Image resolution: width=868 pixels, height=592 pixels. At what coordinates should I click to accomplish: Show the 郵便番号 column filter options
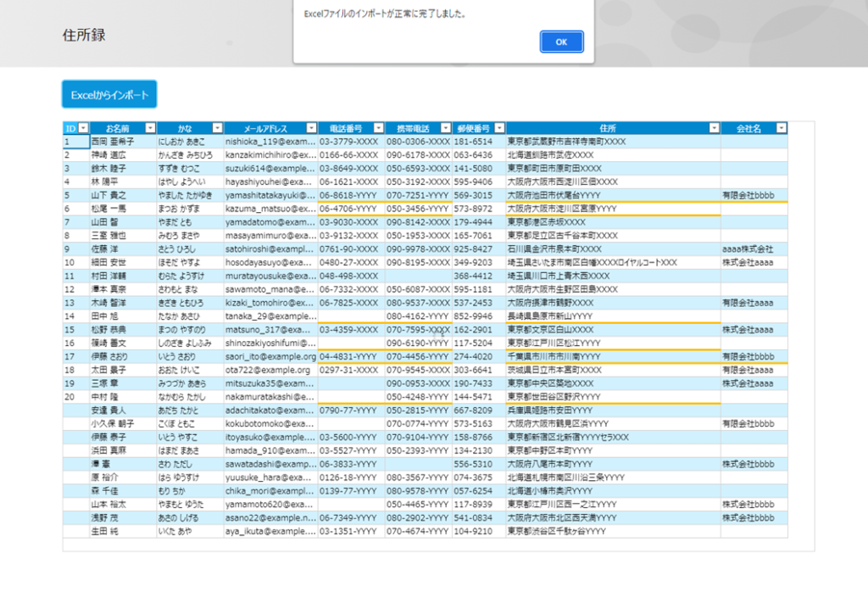pyautogui.click(x=499, y=128)
